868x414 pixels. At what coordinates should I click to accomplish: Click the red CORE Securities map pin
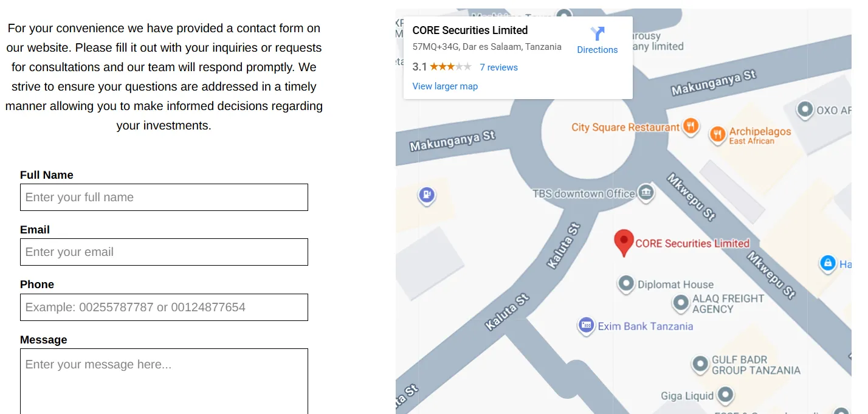pyautogui.click(x=624, y=242)
